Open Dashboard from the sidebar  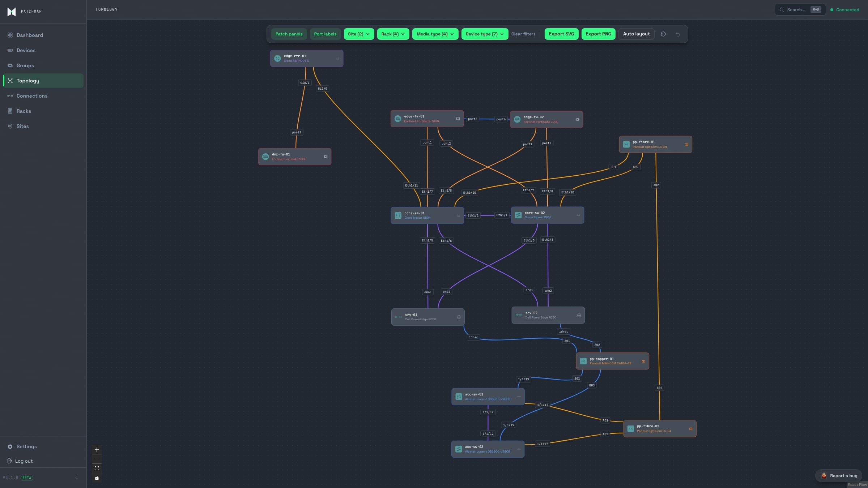pos(43,35)
